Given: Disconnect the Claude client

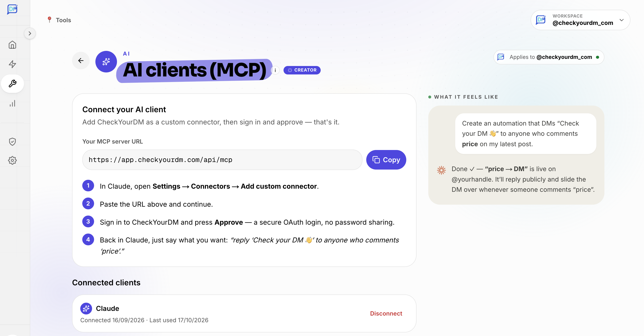Looking at the screenshot, I should pyautogui.click(x=386, y=314).
